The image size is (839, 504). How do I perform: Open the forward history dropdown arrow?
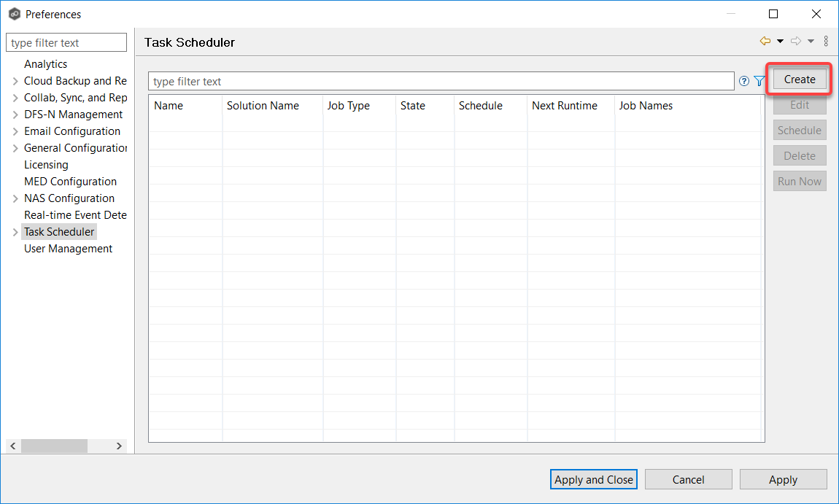click(x=809, y=41)
